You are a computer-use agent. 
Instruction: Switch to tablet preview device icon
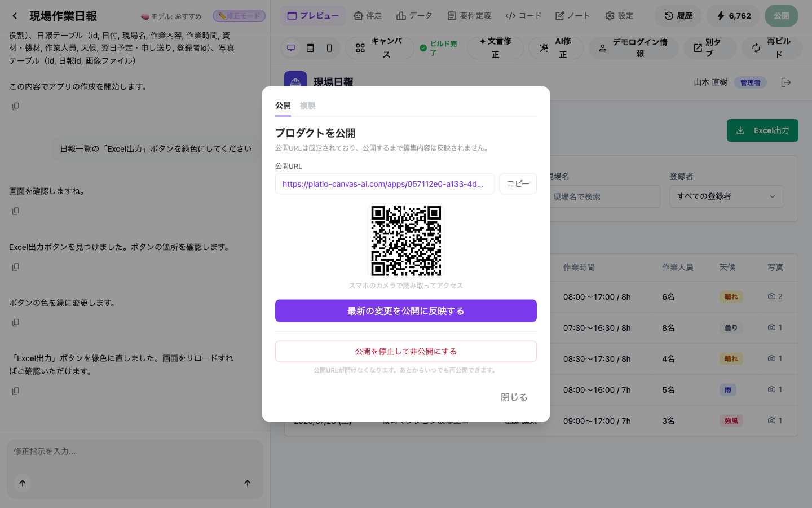tap(310, 48)
